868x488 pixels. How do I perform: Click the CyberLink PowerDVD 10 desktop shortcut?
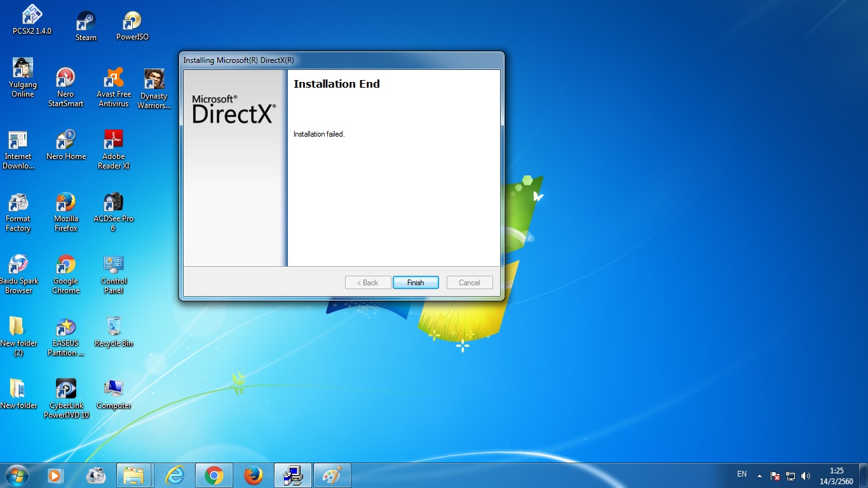pyautogui.click(x=66, y=399)
